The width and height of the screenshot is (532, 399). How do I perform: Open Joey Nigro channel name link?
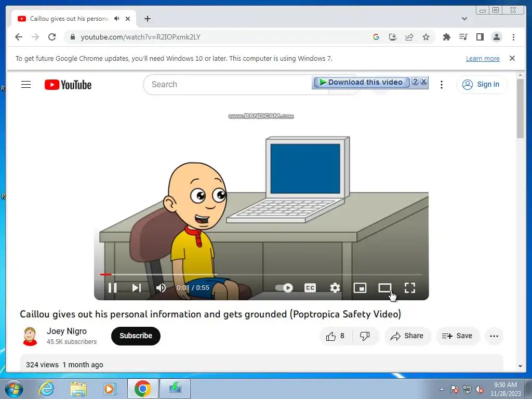pos(66,331)
